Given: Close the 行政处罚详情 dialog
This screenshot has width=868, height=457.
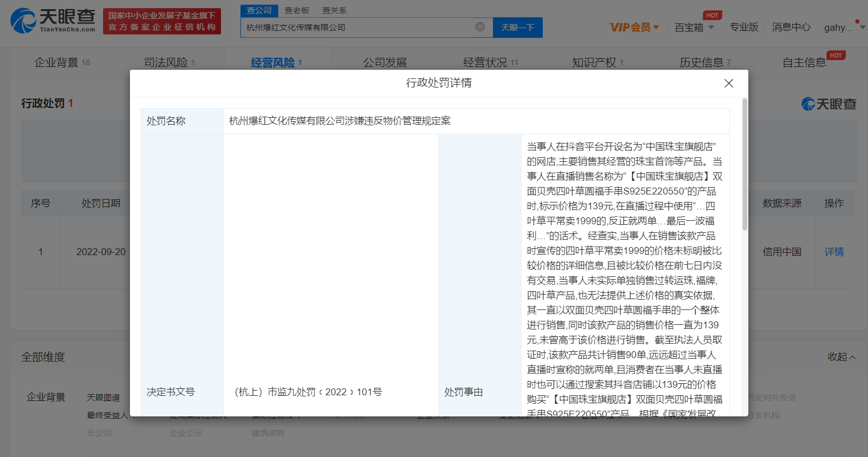Looking at the screenshot, I should click(x=729, y=84).
